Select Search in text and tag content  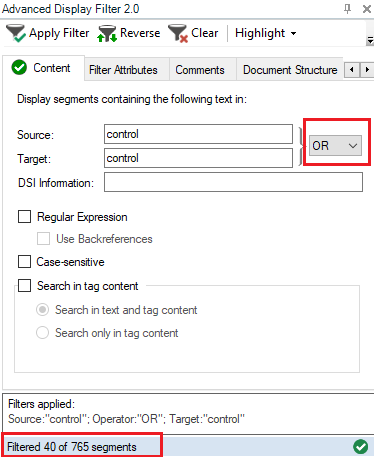pyautogui.click(x=43, y=310)
